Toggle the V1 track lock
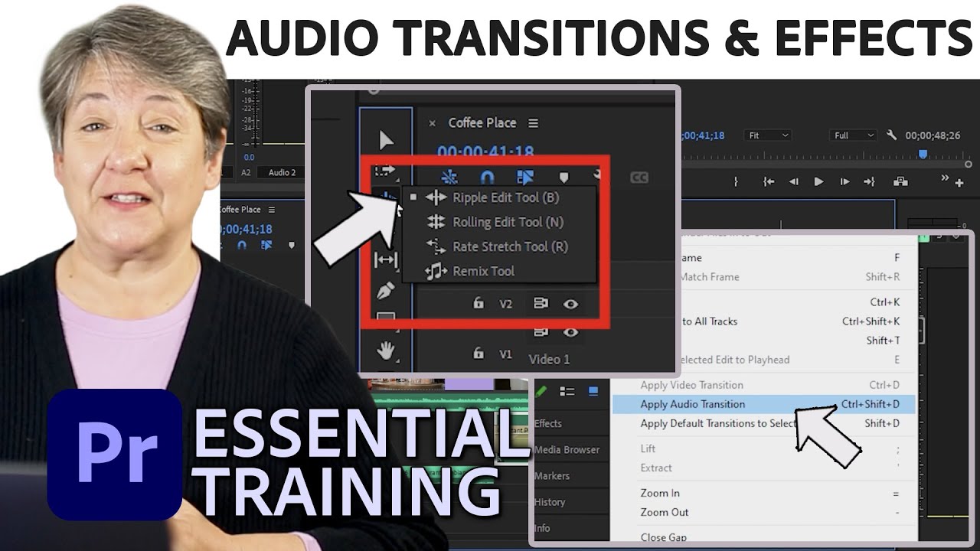 tap(479, 353)
